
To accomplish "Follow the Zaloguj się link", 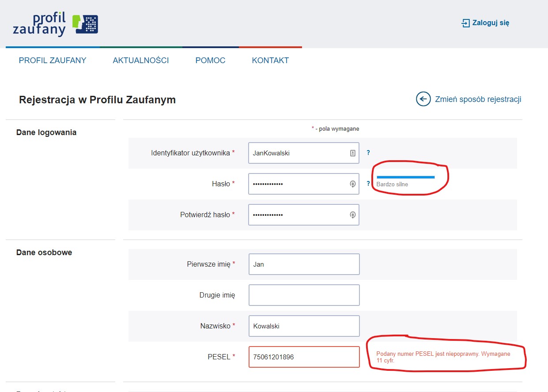I will tap(485, 23).
